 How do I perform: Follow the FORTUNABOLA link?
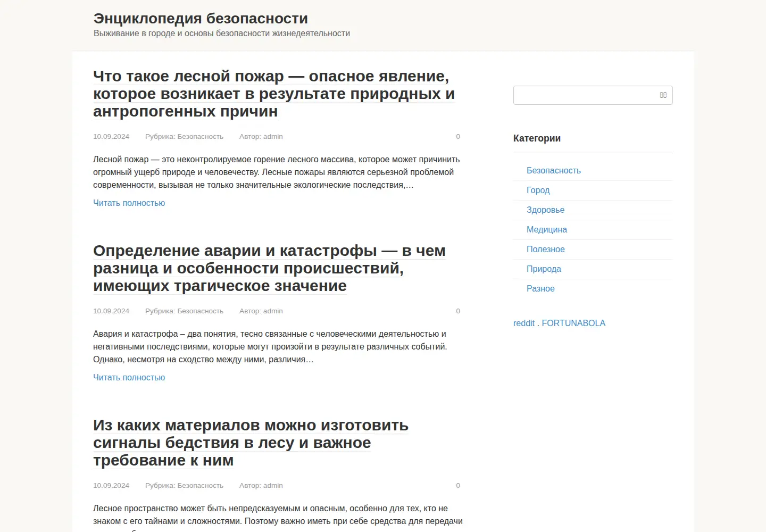point(573,323)
